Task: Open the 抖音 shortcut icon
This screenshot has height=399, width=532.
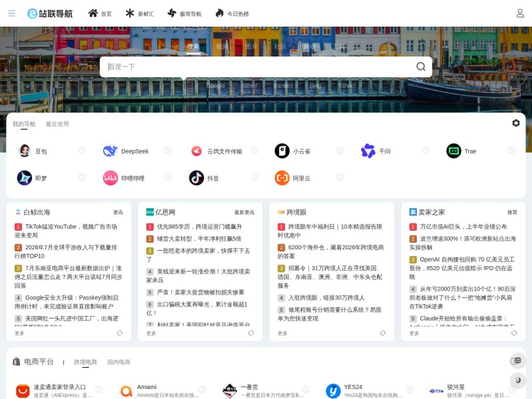Action: click(x=196, y=178)
